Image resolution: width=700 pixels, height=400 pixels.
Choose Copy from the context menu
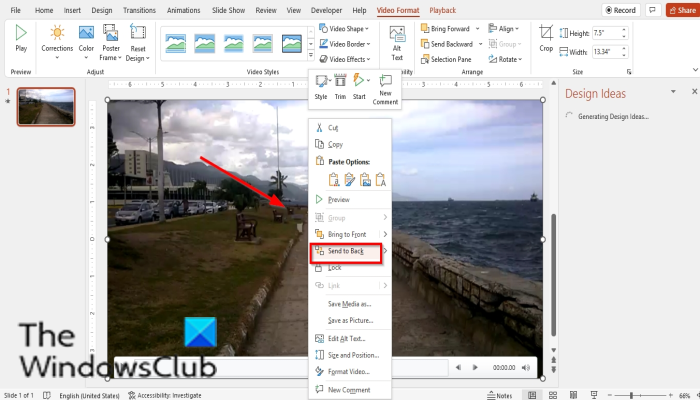coord(350,144)
